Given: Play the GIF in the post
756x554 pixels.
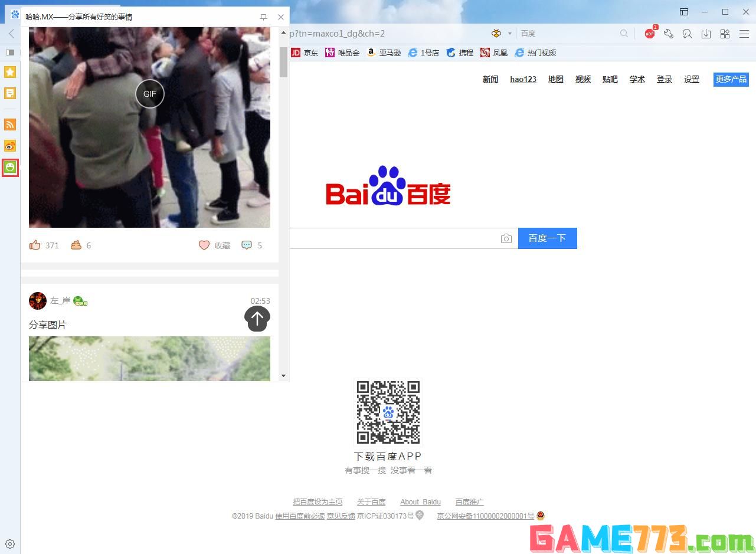Looking at the screenshot, I should coord(150,94).
